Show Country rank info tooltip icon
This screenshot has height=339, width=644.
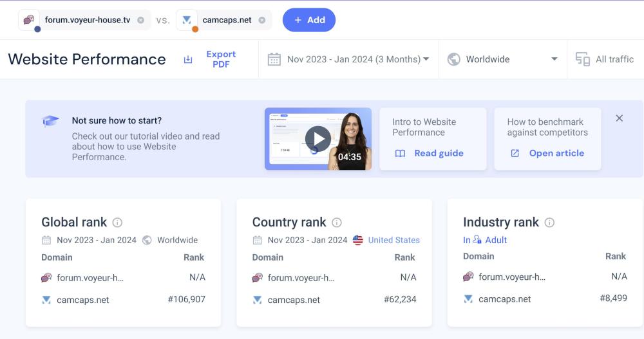click(337, 223)
